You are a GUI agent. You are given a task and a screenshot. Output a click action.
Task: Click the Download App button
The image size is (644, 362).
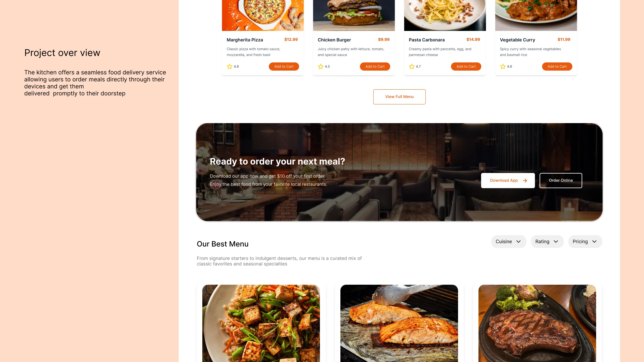[508, 181]
